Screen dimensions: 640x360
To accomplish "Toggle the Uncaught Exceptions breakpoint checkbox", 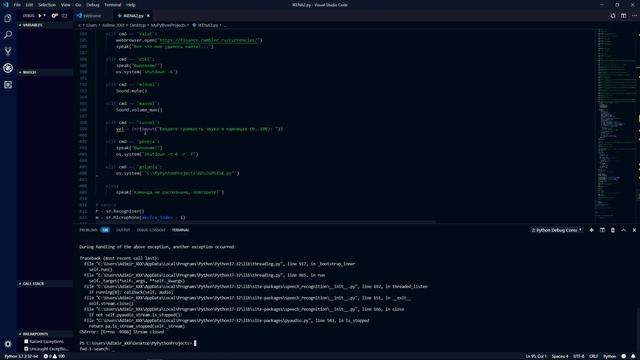I will point(26,349).
